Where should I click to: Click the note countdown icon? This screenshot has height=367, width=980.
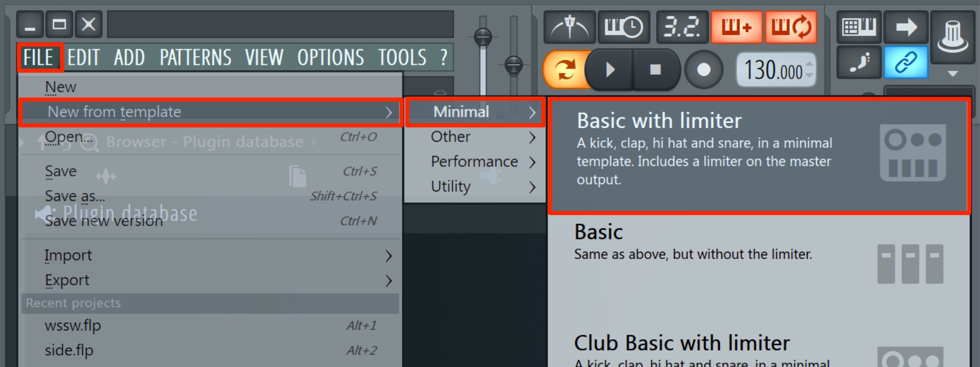(x=859, y=63)
